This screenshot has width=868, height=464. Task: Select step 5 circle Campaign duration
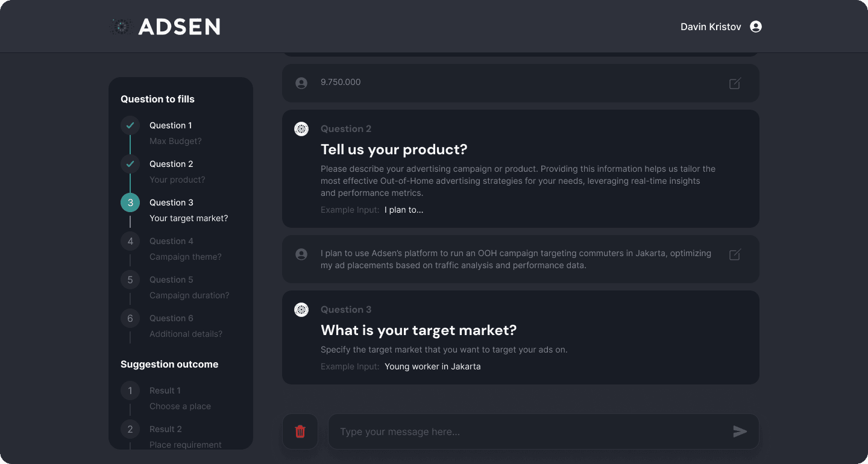(130, 280)
